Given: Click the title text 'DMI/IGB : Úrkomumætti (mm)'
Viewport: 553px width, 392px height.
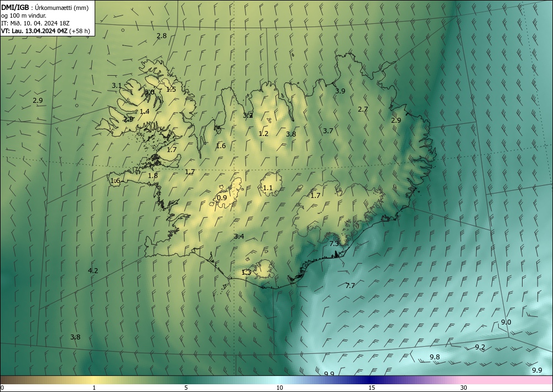Looking at the screenshot, I should pyautogui.click(x=45, y=7).
